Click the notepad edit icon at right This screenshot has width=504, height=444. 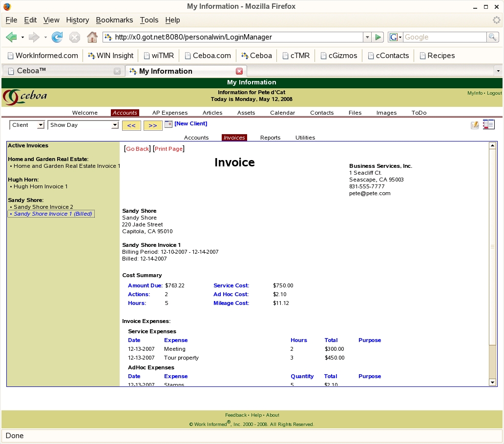[x=475, y=125]
